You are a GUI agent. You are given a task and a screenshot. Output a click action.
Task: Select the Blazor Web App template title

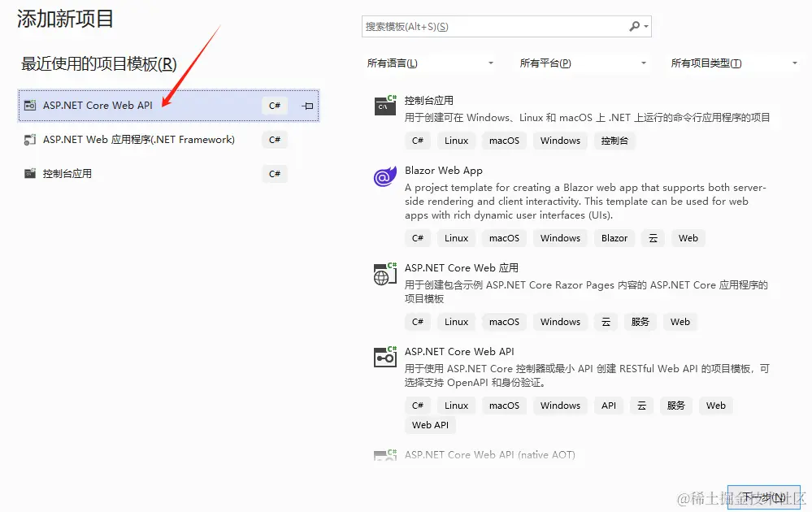(x=443, y=171)
